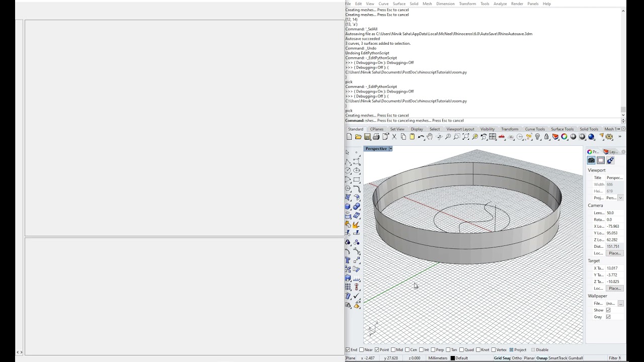The height and width of the screenshot is (362, 644).
Task: Expand the toolbar tabs overflow chevron
Action: (618, 129)
